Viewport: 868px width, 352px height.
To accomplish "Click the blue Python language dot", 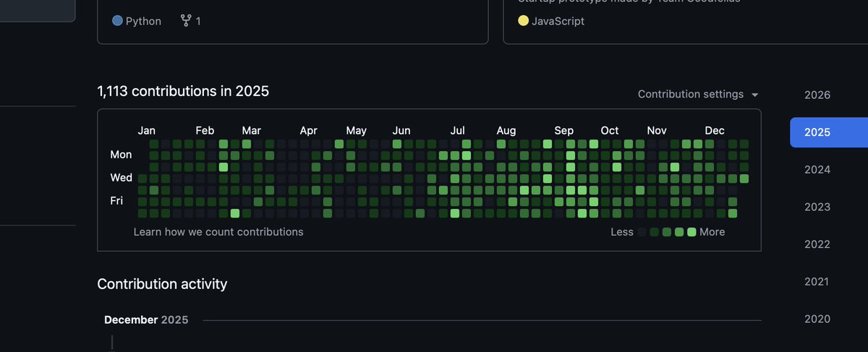I will coord(117,21).
